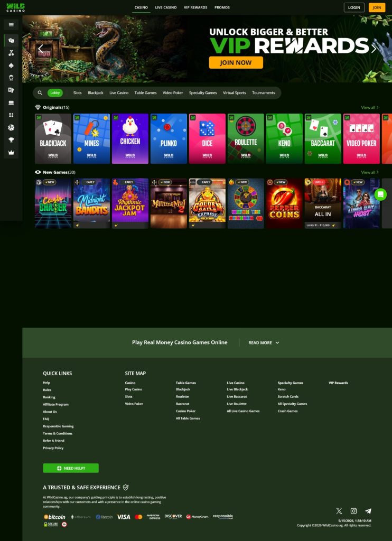The height and width of the screenshot is (541, 392).
Task: Switch to the Live Casino top menu
Action: [166, 7]
